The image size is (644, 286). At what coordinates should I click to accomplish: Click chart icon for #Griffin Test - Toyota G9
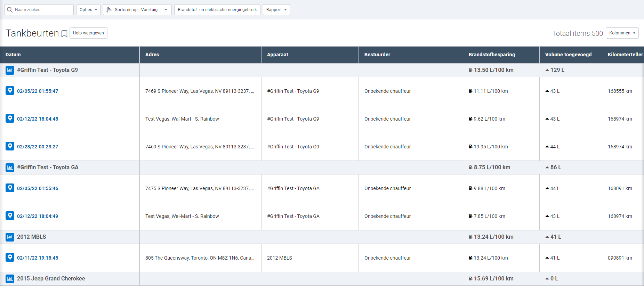10,70
